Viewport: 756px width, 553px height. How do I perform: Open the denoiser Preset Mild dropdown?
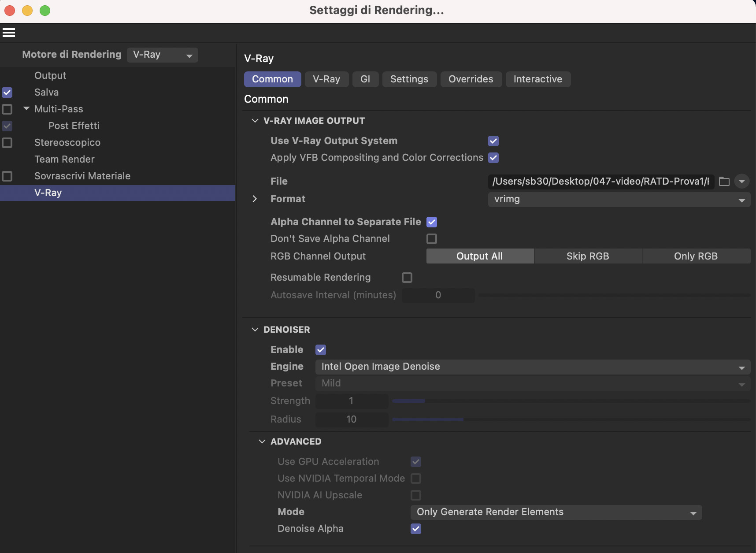(x=533, y=383)
